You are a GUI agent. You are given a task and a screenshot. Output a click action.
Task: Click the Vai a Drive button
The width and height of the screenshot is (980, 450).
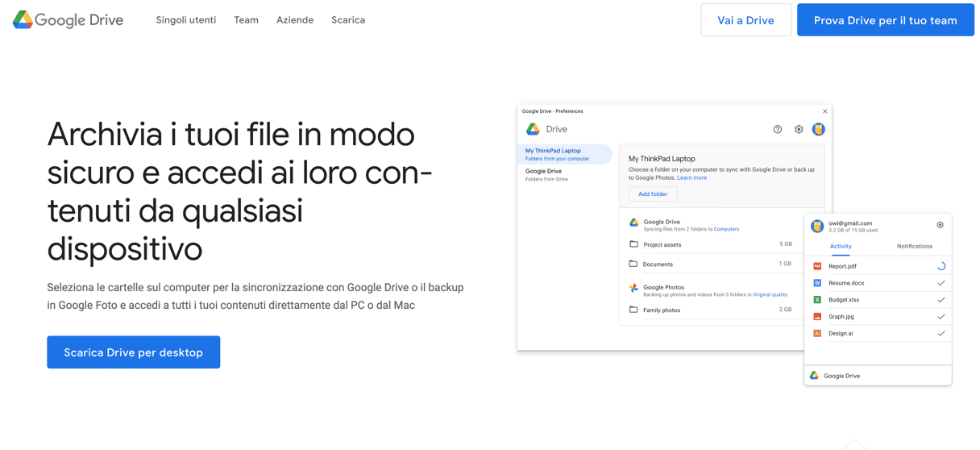(x=746, y=20)
